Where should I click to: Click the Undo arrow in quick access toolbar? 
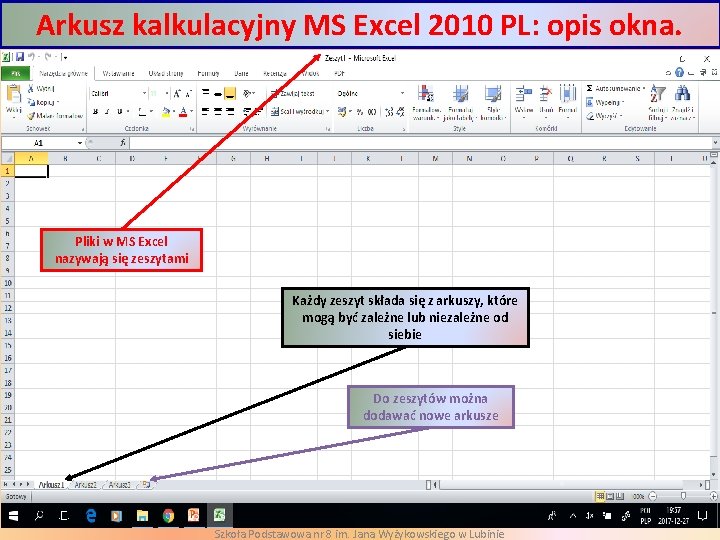[31, 57]
